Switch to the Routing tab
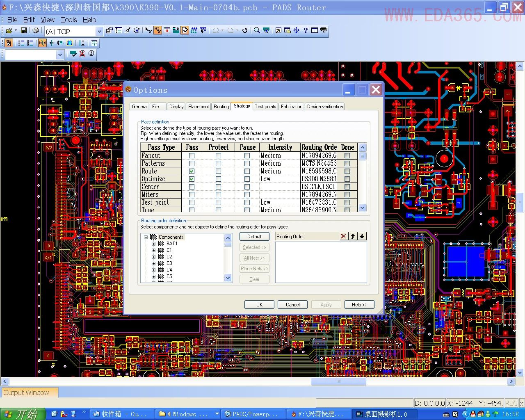Viewport: 525px width, 420px height. click(x=221, y=107)
